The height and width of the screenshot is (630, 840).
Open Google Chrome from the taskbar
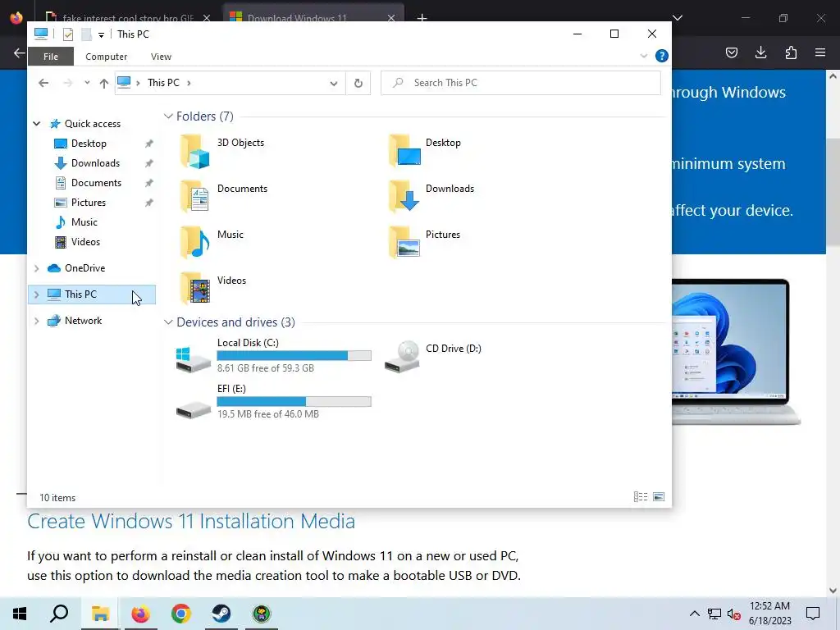pyautogui.click(x=181, y=614)
